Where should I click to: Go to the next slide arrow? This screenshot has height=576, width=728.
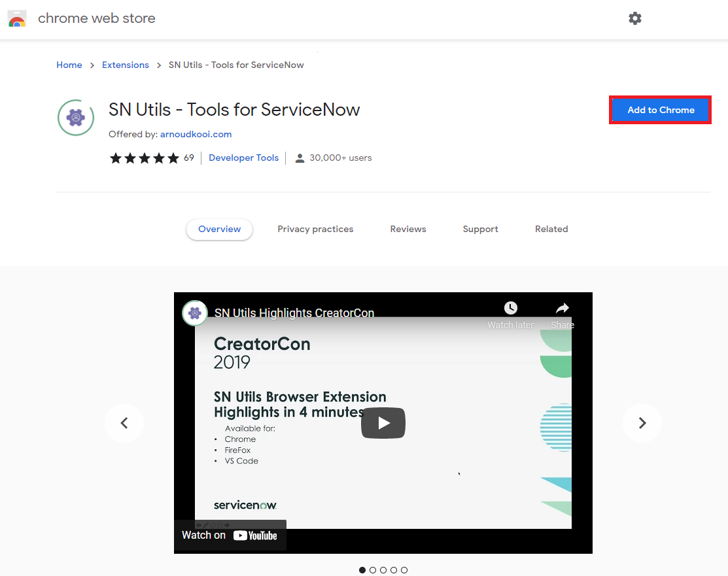(642, 423)
